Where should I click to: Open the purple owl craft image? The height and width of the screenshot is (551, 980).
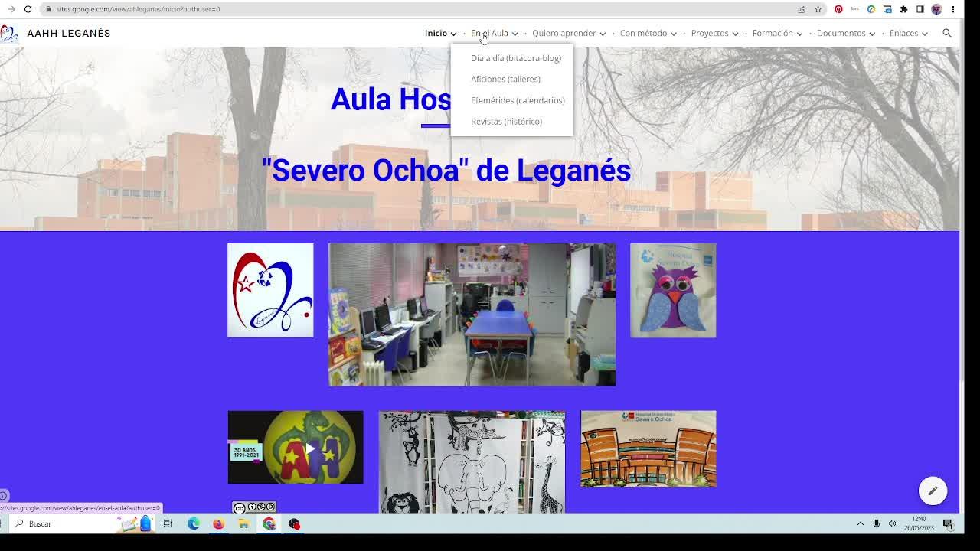673,290
